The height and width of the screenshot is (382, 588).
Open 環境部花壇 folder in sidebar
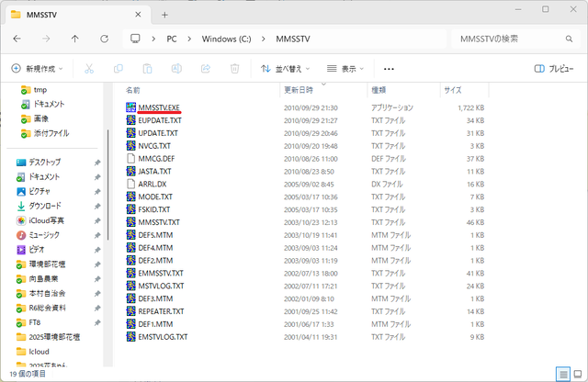(40, 264)
